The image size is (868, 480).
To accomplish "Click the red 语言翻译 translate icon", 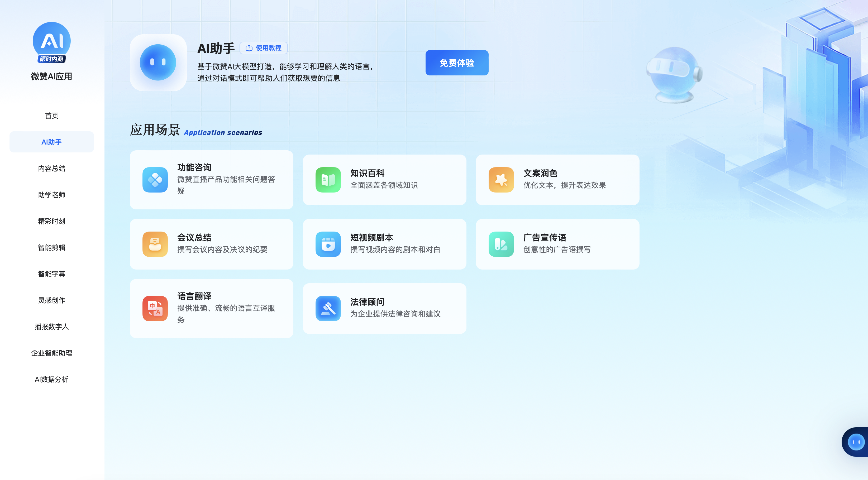I will point(155,309).
